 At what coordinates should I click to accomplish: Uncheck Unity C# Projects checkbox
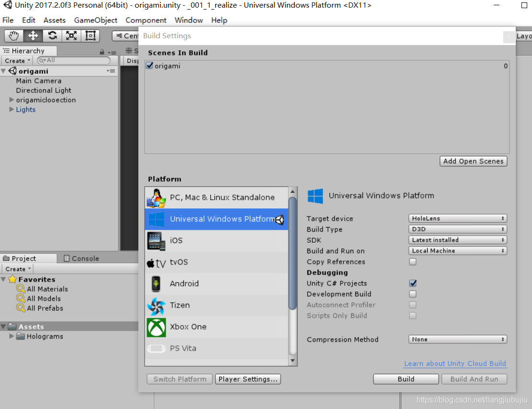(x=413, y=283)
